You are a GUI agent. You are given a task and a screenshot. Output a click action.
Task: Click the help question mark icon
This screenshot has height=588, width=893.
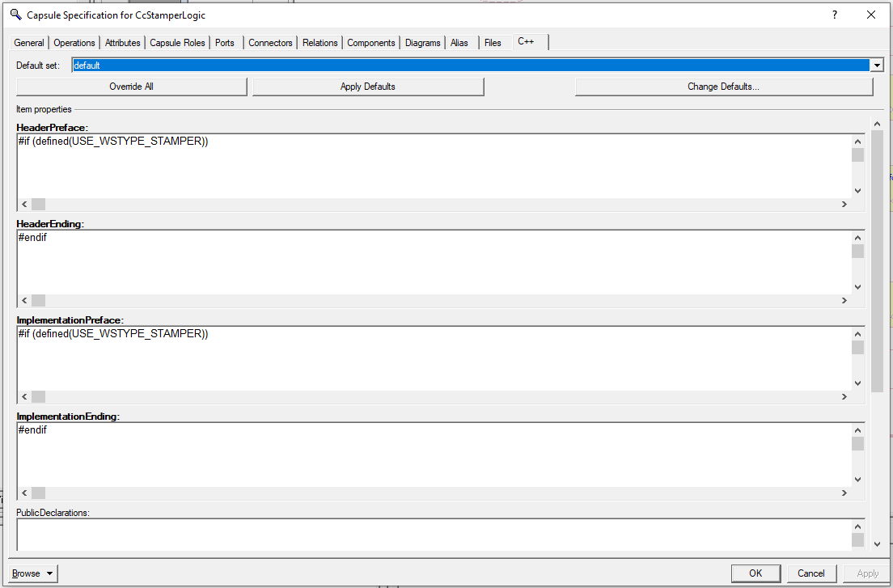(x=834, y=15)
